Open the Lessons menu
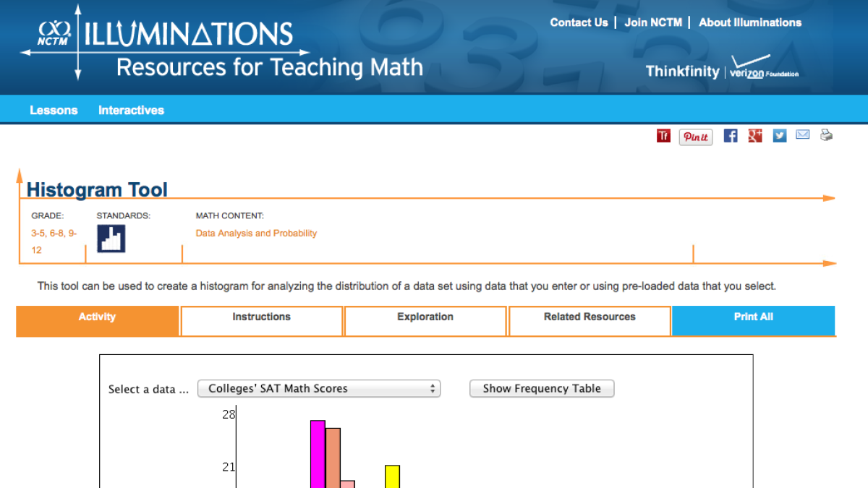 54,110
